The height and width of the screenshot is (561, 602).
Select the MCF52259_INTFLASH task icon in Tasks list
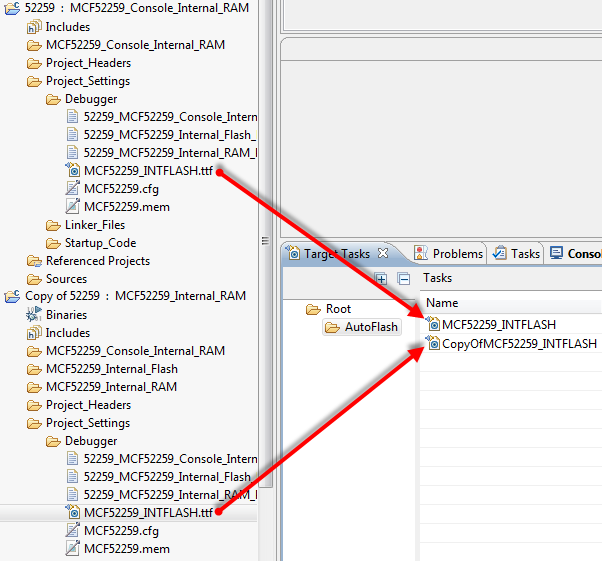point(433,324)
